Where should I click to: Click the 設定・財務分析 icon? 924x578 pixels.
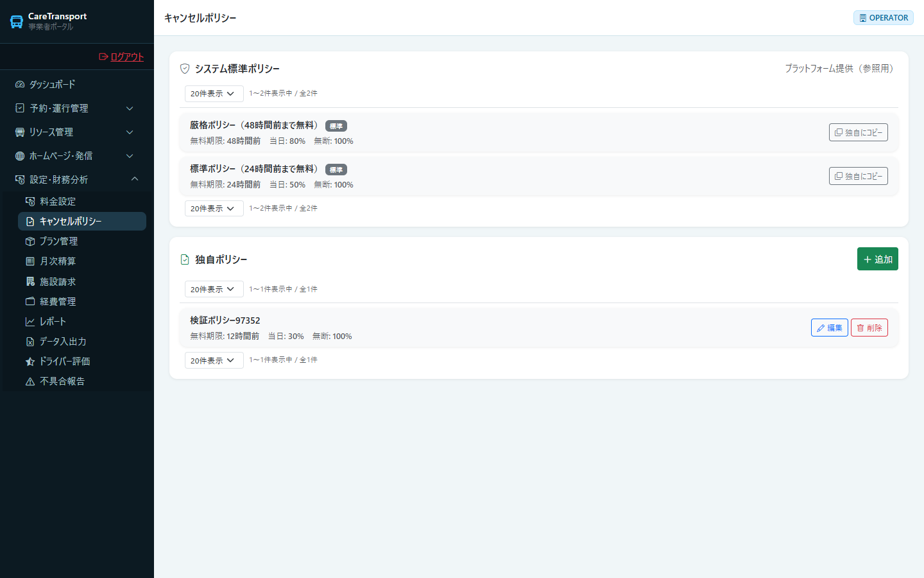pos(20,180)
